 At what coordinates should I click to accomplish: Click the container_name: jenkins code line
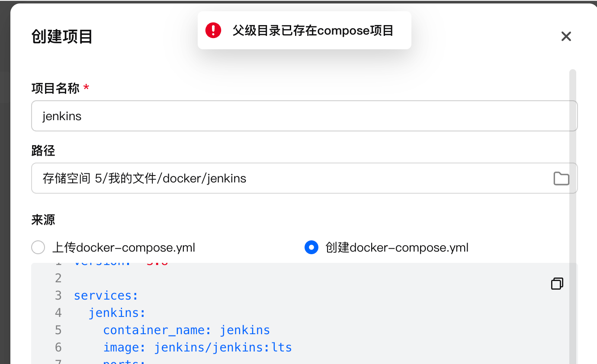click(x=186, y=330)
